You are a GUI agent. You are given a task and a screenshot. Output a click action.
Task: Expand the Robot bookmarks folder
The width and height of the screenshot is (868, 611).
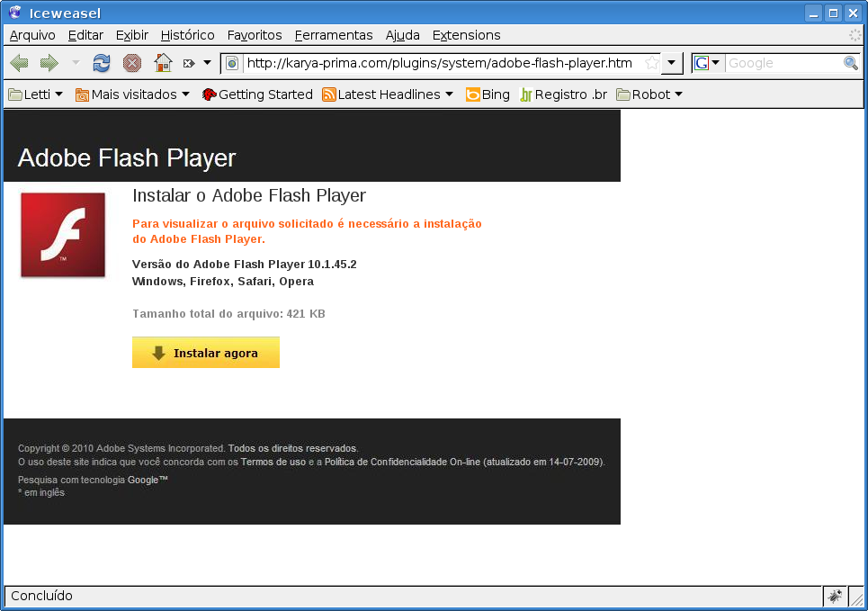(x=649, y=94)
